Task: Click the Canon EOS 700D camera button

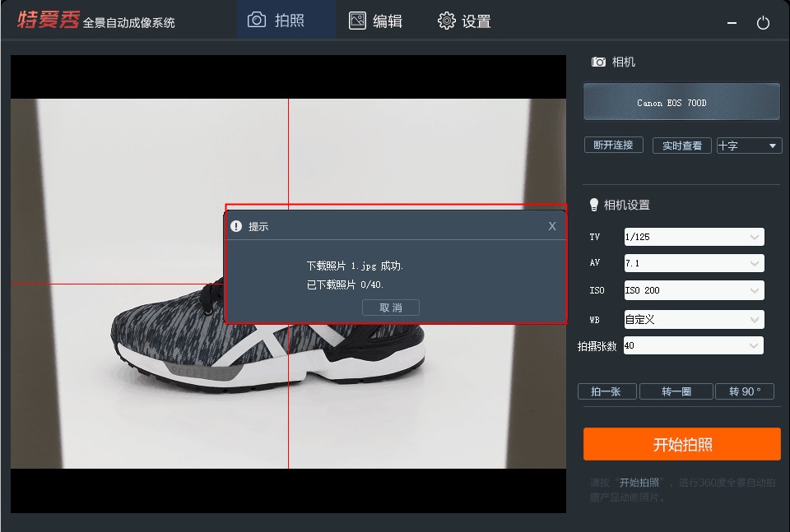Action: [681, 103]
